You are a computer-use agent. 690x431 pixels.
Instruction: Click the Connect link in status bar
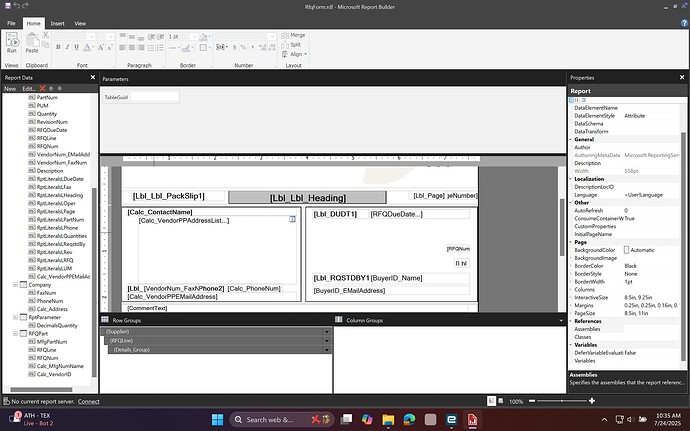(88, 401)
